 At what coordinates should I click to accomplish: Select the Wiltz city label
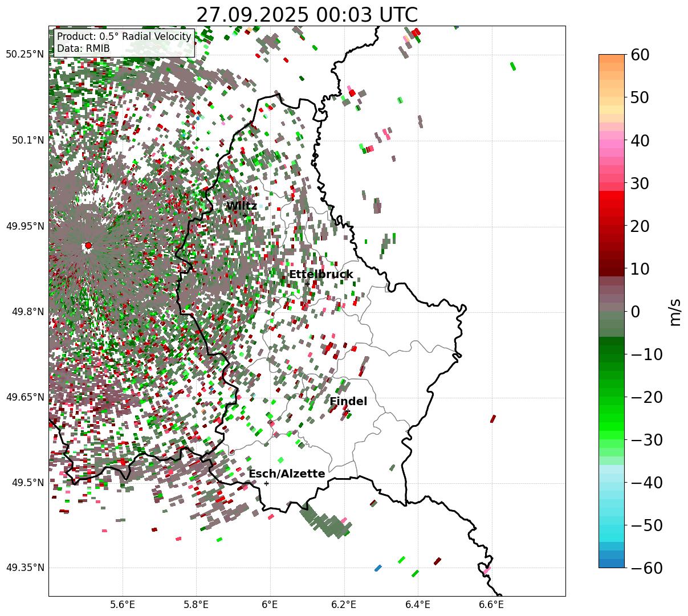click(x=242, y=206)
